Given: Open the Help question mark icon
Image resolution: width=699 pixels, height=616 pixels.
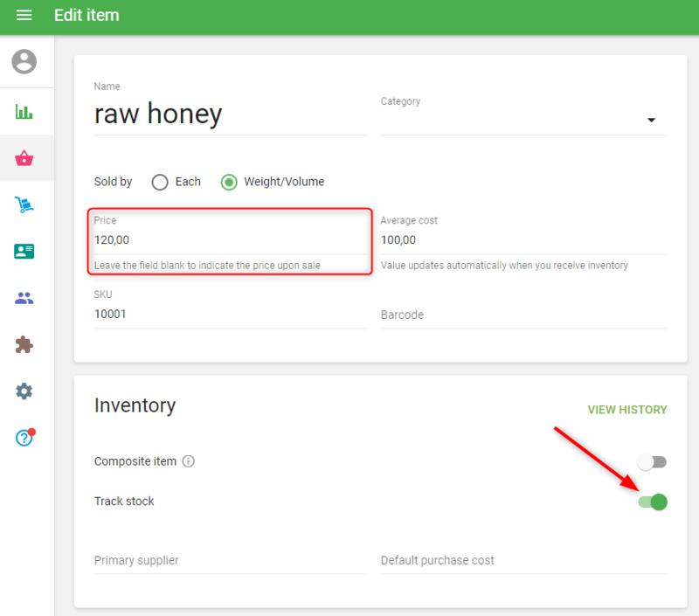Looking at the screenshot, I should (x=24, y=438).
